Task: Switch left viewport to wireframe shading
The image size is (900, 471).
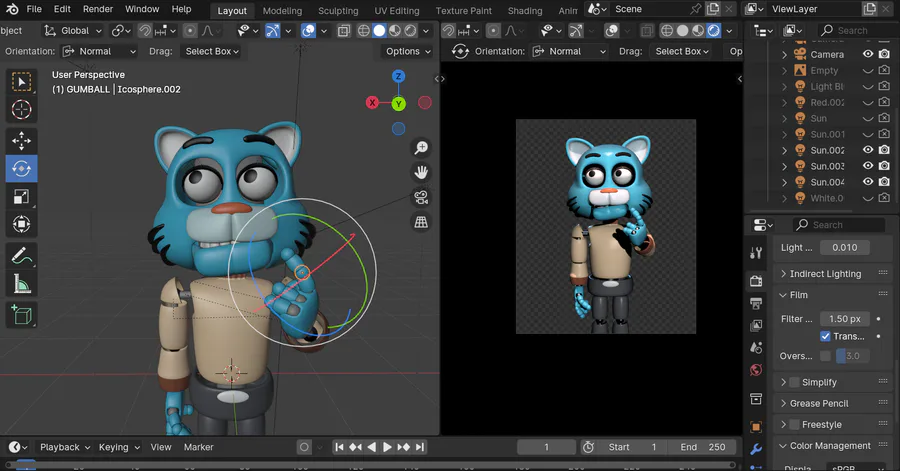Action: point(364,30)
